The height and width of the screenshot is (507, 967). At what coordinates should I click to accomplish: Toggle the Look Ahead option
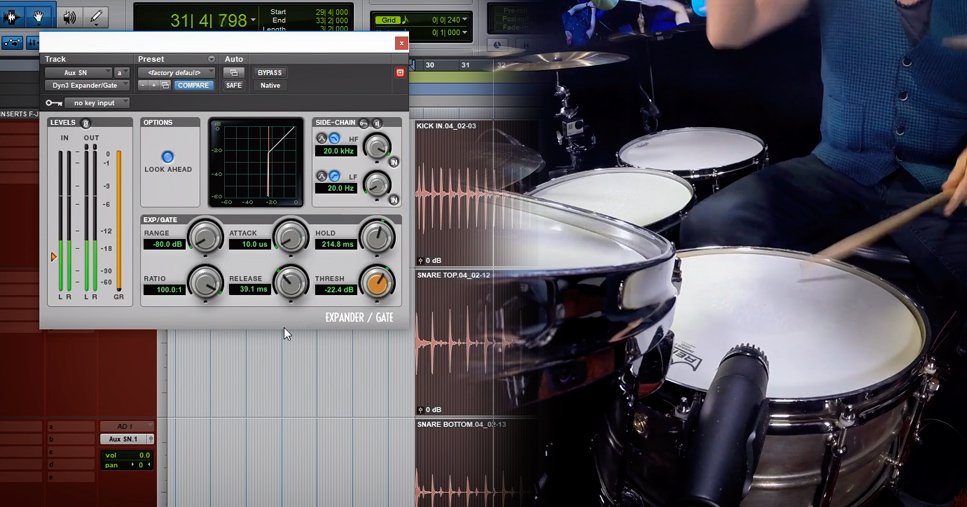pos(168,157)
